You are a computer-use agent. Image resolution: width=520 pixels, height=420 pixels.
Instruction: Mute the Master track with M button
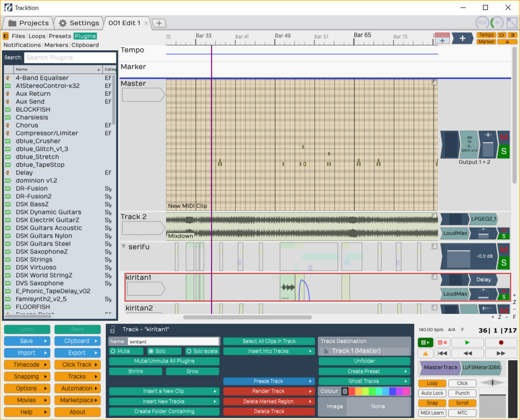(503, 137)
